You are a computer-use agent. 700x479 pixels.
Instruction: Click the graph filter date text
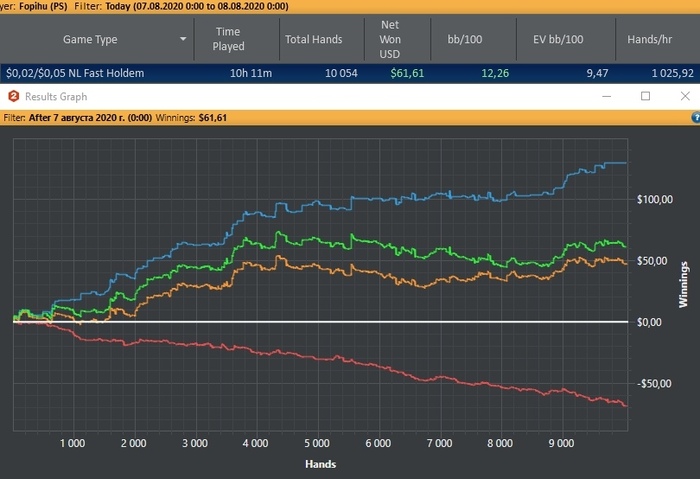90,118
